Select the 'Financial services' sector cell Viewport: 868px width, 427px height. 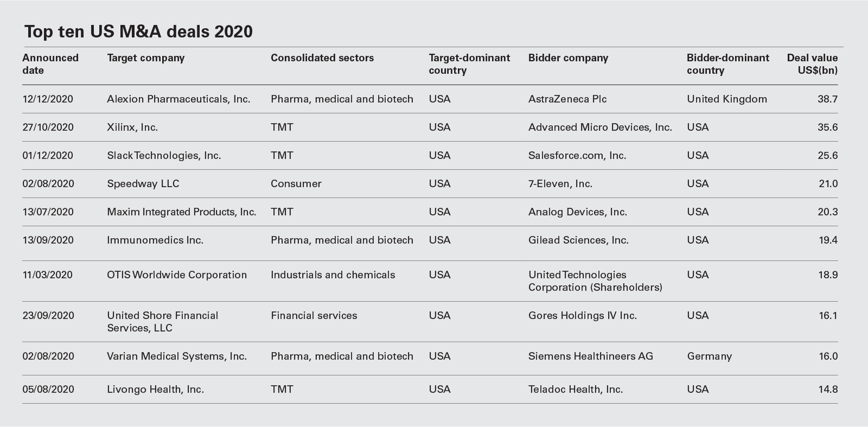(314, 316)
